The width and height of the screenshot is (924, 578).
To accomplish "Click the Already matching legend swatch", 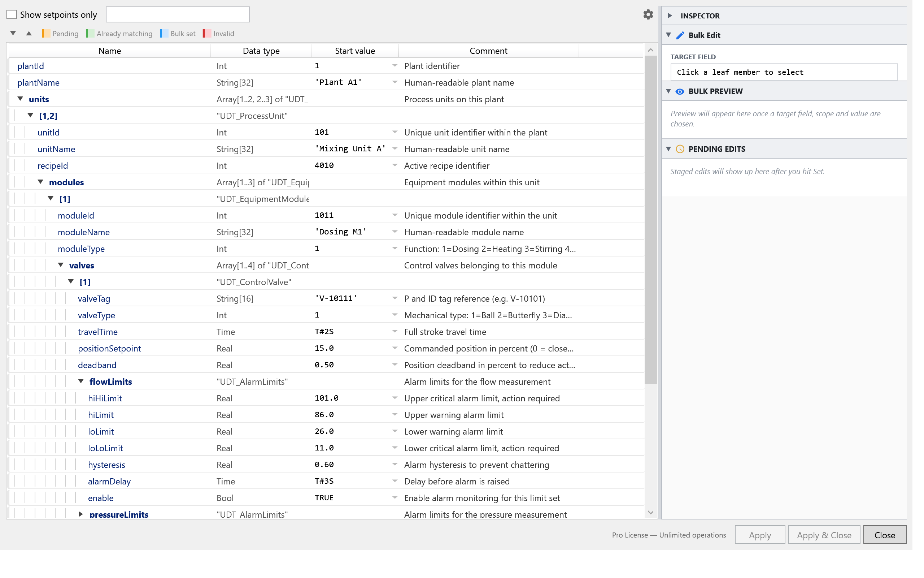I will pos(90,33).
